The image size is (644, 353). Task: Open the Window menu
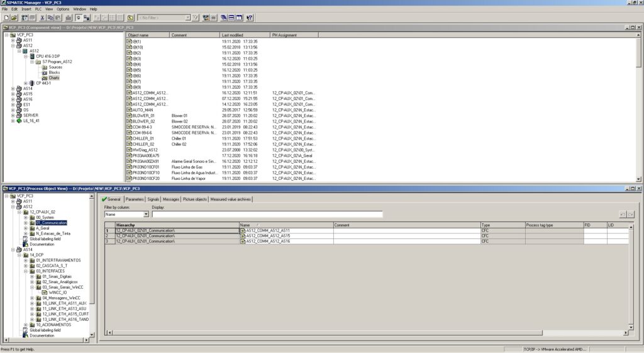click(x=80, y=9)
